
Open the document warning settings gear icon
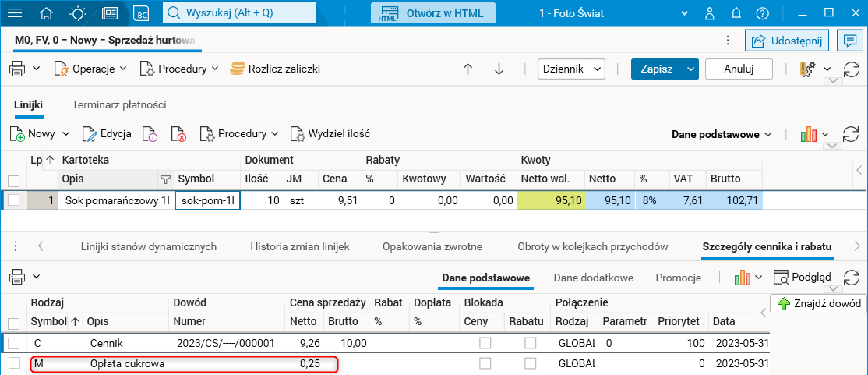[808, 69]
